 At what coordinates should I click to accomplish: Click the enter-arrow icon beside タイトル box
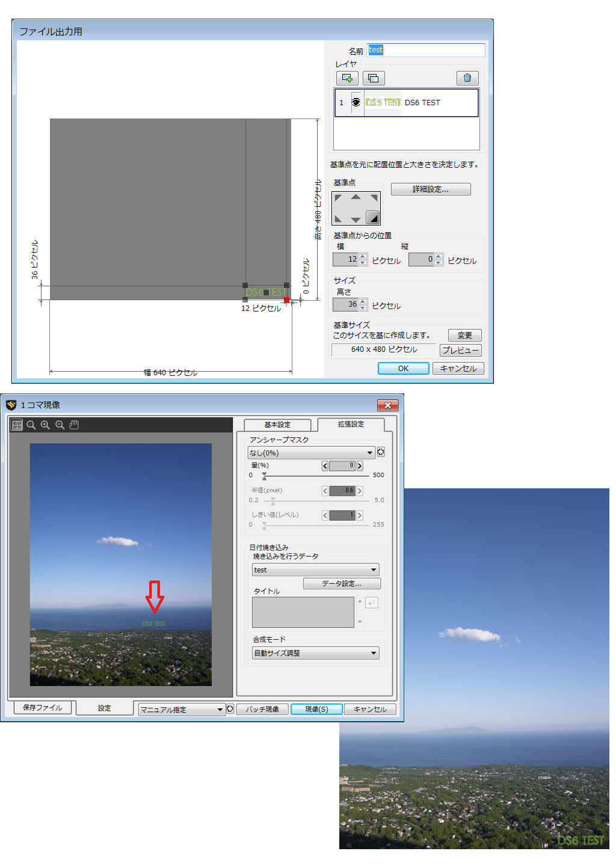point(372,603)
